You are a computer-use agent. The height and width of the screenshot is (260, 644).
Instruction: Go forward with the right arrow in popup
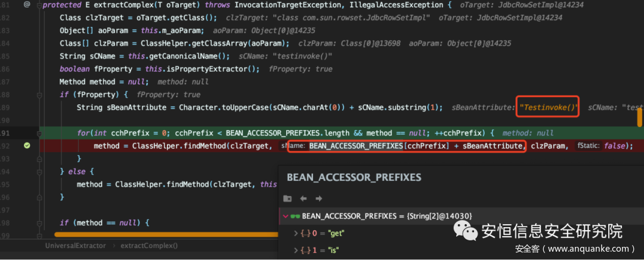(318, 199)
